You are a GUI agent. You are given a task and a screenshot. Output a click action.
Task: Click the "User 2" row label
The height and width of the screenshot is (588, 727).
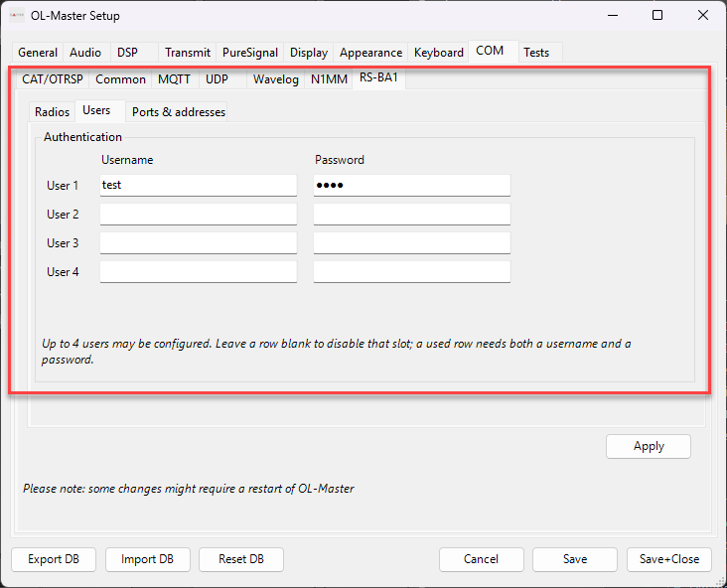tap(63, 215)
